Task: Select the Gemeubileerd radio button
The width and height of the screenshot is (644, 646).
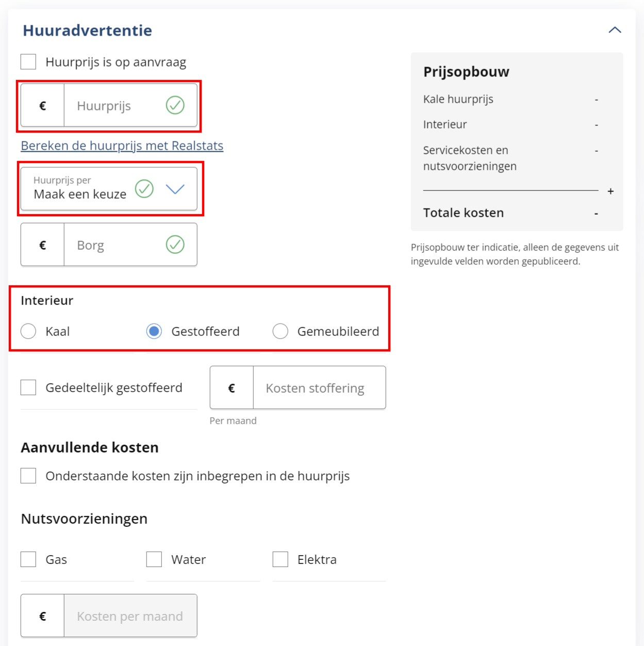Action: (280, 331)
